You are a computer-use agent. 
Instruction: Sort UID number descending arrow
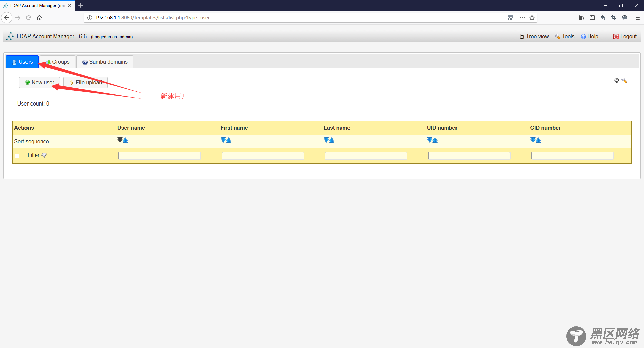tap(430, 140)
